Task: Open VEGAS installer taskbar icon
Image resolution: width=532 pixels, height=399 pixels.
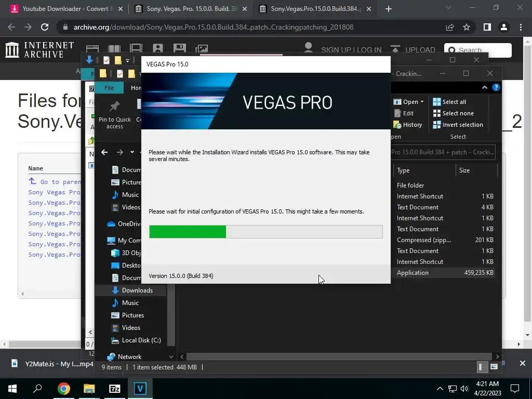Action: click(x=140, y=389)
